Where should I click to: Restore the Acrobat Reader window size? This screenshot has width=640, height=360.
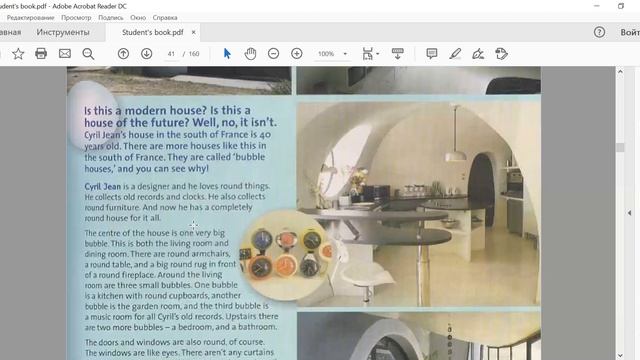(621, 6)
